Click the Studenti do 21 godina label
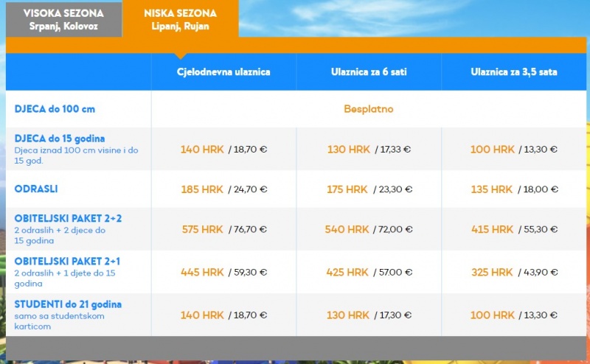Viewport: 590px width, 364px height. pyautogui.click(x=68, y=304)
